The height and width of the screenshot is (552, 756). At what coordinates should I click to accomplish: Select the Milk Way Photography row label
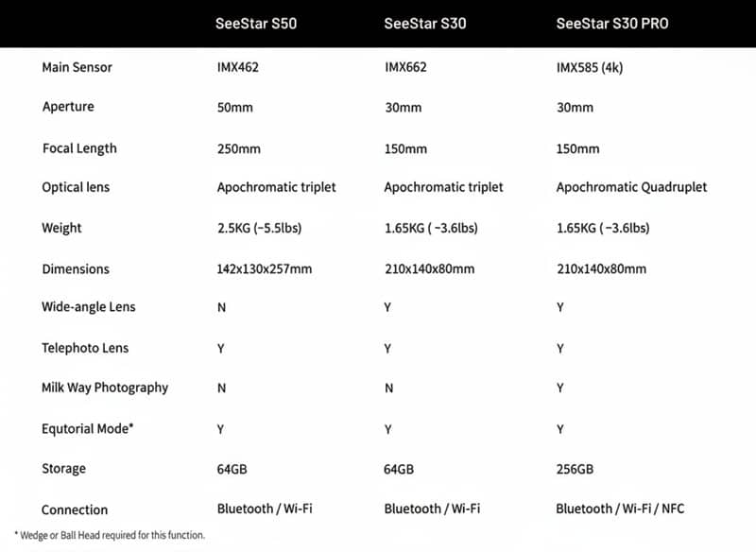[105, 388]
